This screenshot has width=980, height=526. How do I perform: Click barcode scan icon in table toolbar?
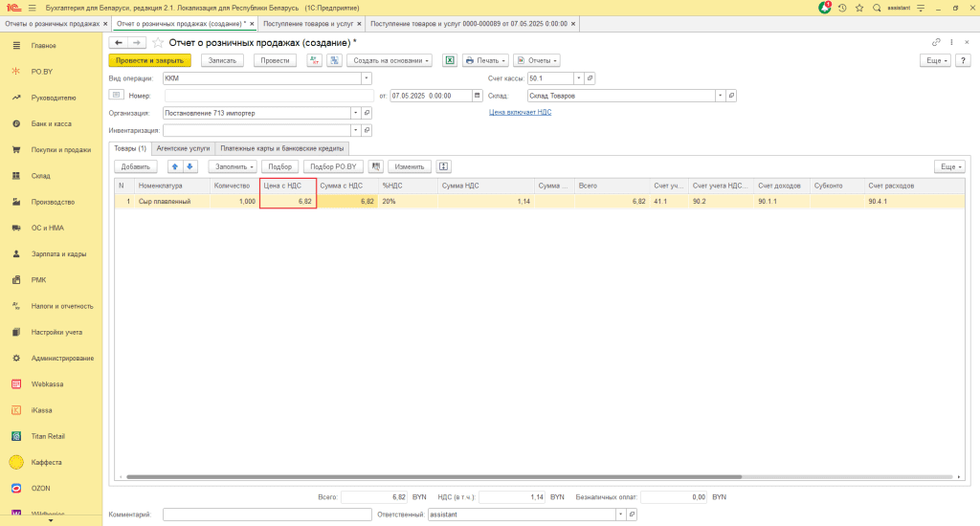pyautogui.click(x=375, y=166)
